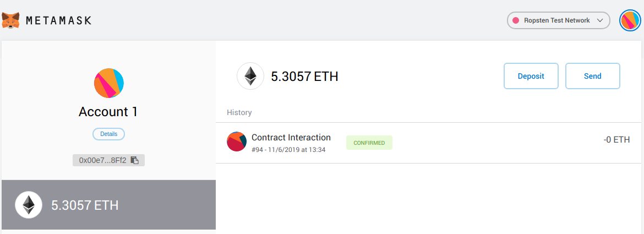Select the History tab
644x234 pixels.
[239, 112]
